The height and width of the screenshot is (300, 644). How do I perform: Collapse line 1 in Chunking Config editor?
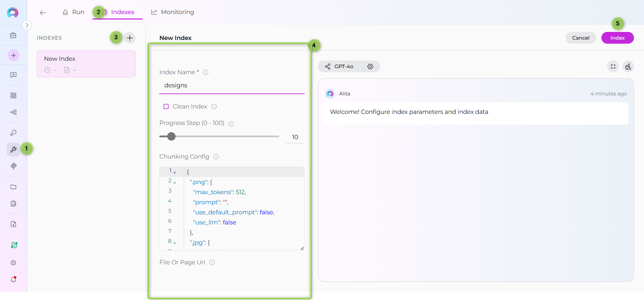(x=174, y=172)
